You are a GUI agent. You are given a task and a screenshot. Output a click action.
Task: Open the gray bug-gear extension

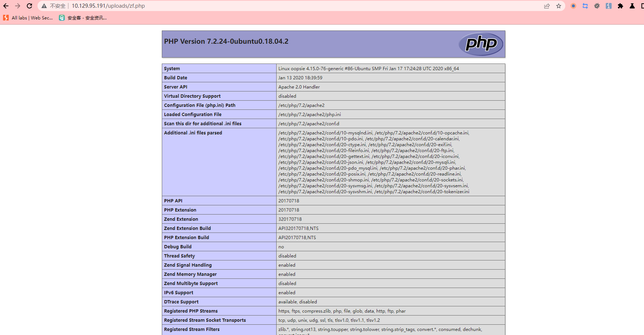(x=597, y=6)
